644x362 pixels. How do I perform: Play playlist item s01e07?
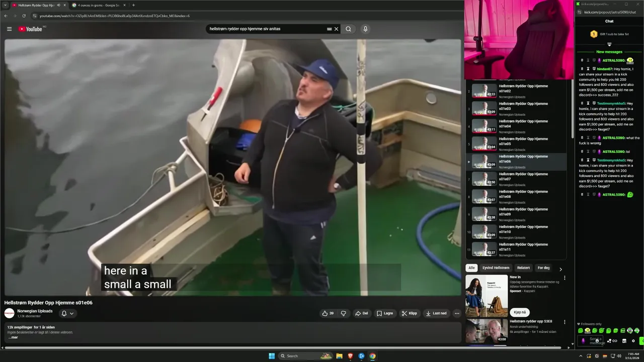[517, 179]
